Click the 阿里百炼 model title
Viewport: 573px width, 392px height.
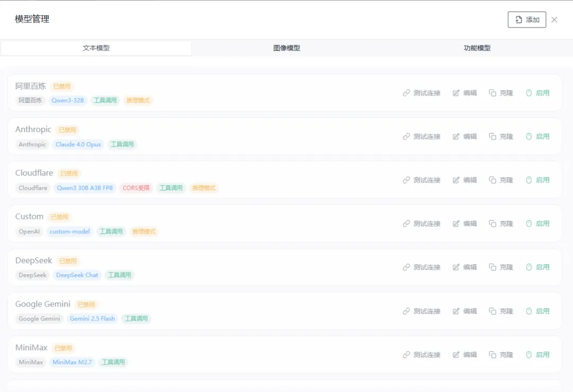31,86
